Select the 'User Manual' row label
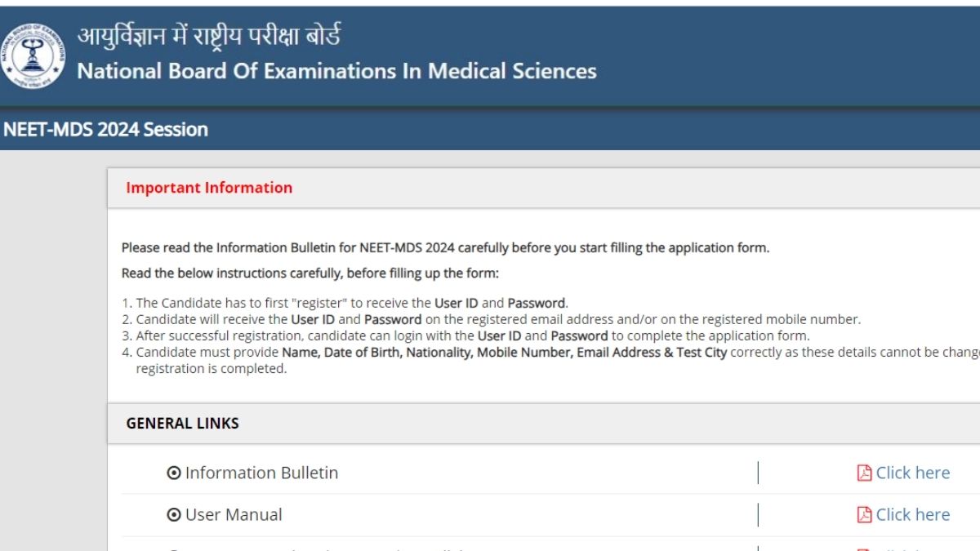 (234, 515)
